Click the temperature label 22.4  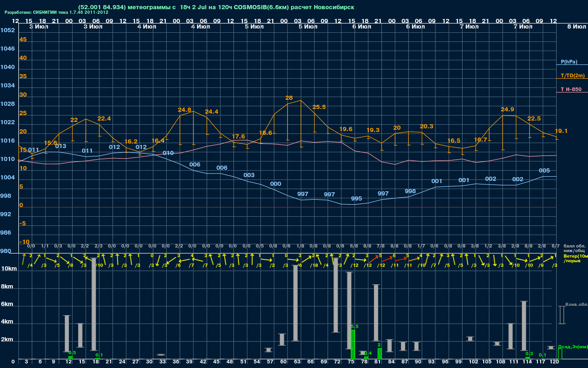[104, 119]
